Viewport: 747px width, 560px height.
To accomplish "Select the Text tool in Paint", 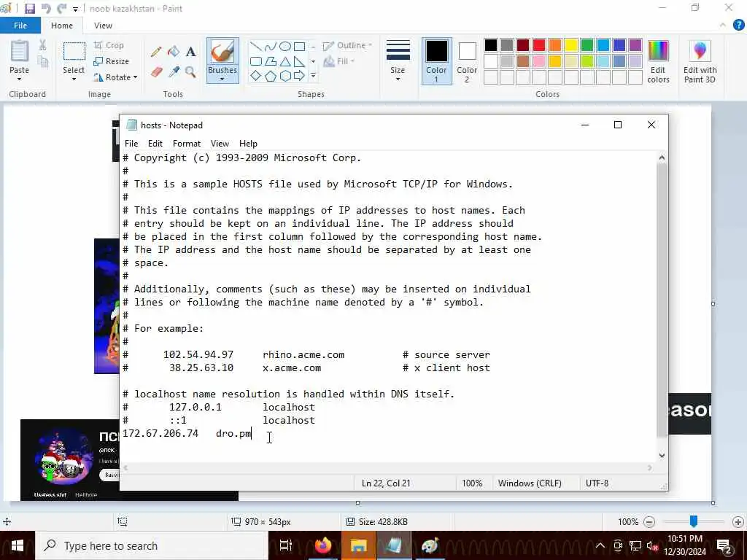I will (190, 52).
